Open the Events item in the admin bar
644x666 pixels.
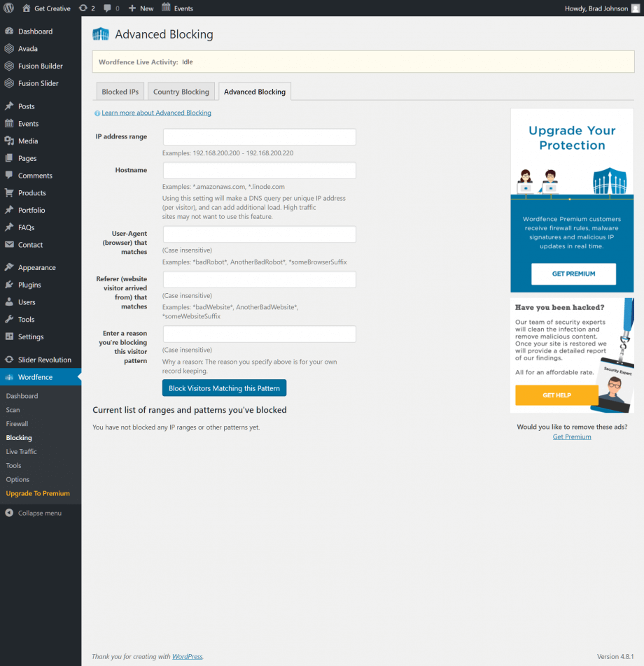click(x=177, y=8)
